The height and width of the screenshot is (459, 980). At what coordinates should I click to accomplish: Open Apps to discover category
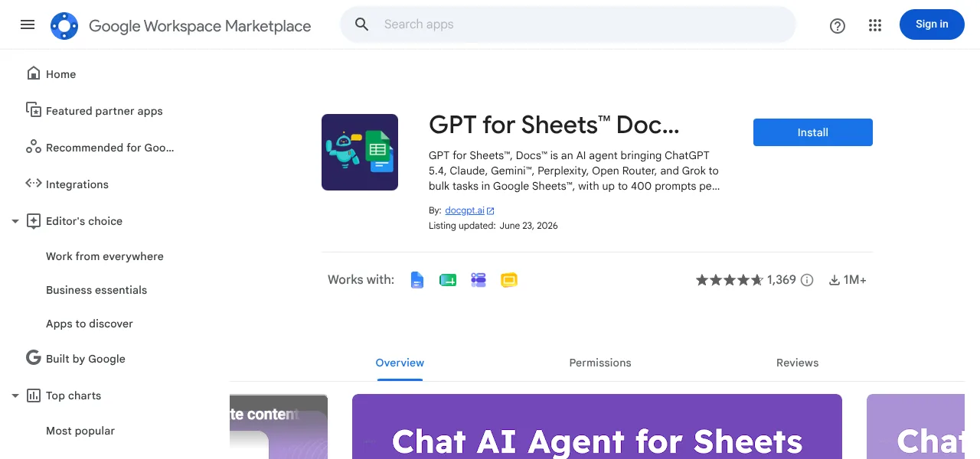click(x=90, y=324)
